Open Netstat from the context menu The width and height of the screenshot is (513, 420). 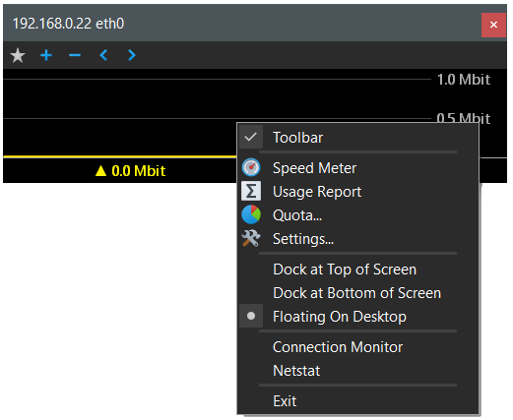(x=357, y=371)
